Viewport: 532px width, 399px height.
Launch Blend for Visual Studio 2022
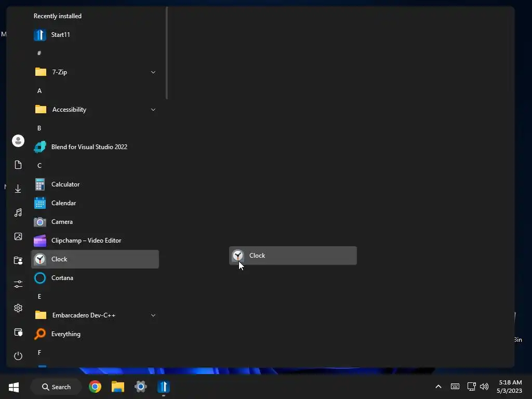(x=95, y=147)
